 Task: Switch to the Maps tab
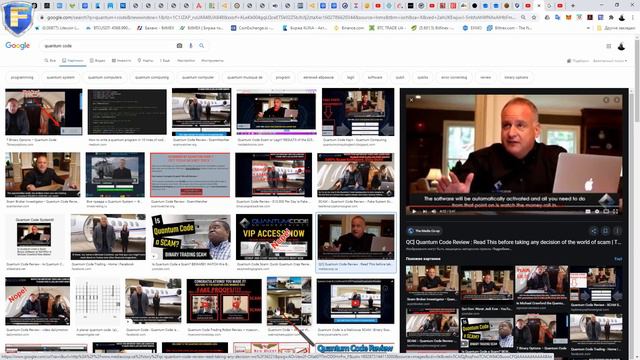point(146,60)
